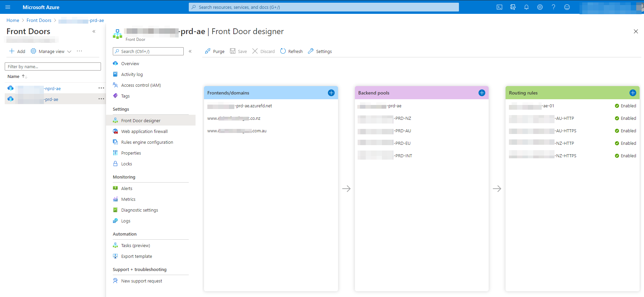This screenshot has width=644, height=297.
Task: Open Export template
Action: pos(136,256)
